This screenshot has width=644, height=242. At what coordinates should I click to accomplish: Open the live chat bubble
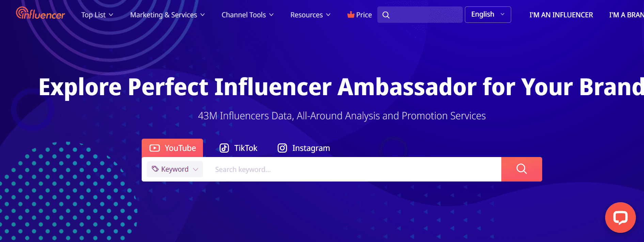(x=620, y=218)
